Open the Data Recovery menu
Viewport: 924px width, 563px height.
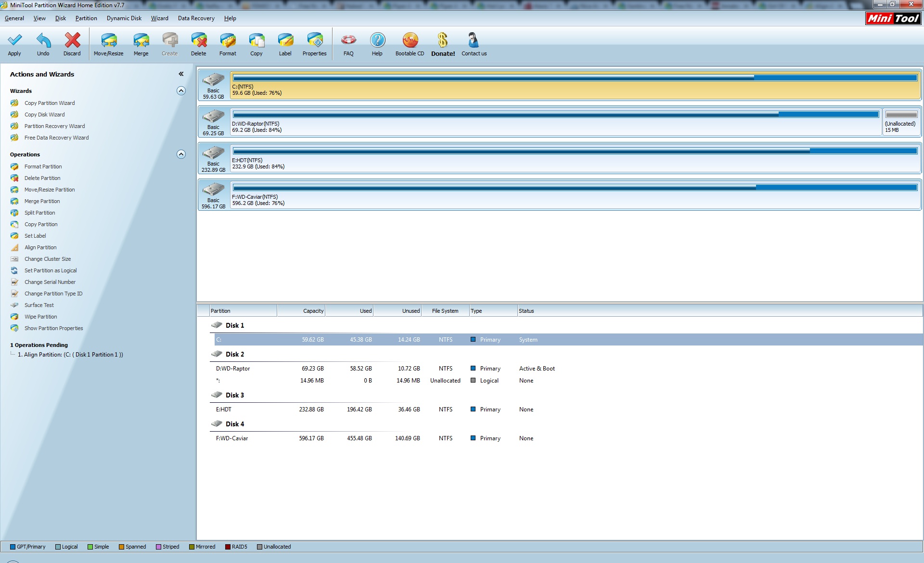click(196, 18)
